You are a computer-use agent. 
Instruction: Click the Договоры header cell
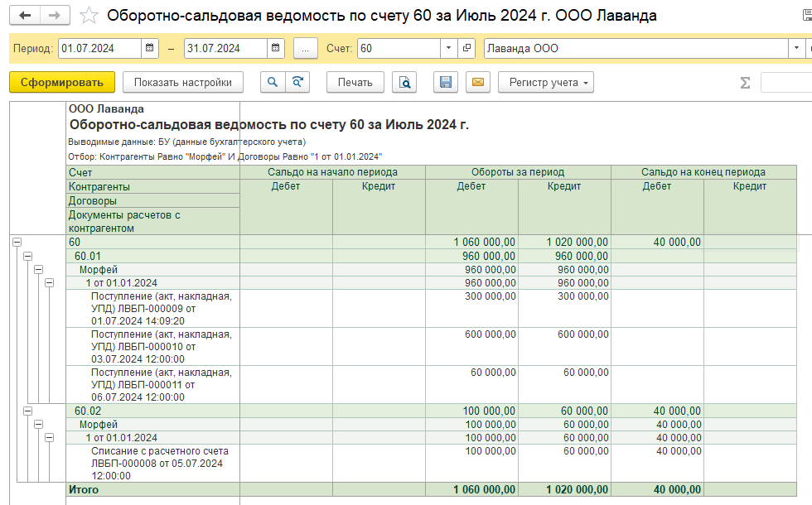tap(152, 200)
